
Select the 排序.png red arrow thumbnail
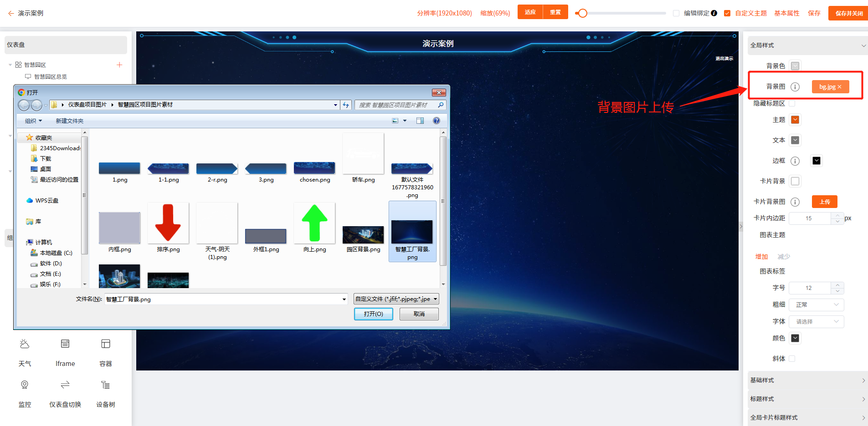point(168,223)
